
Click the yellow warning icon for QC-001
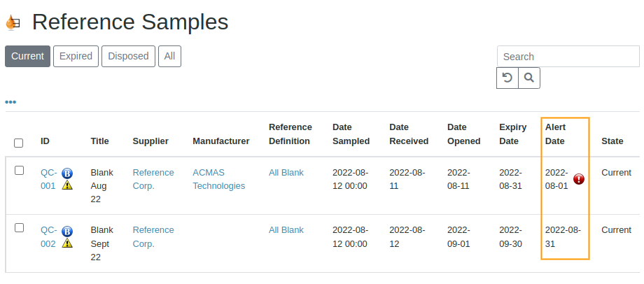(x=67, y=185)
